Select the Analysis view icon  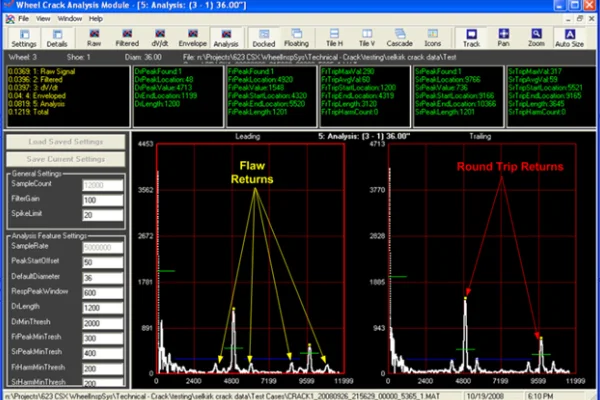(226, 38)
